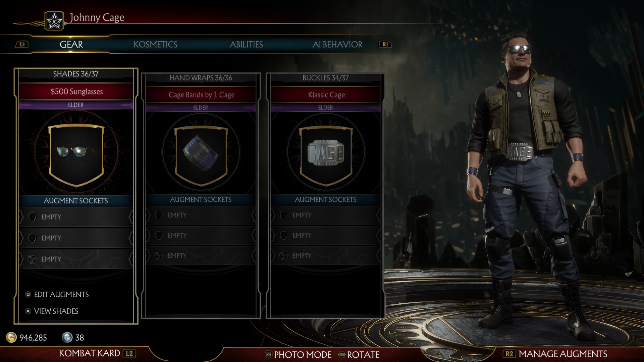Click the Johnny Cage star emblem icon
This screenshot has width=644, height=362.
[54, 21]
